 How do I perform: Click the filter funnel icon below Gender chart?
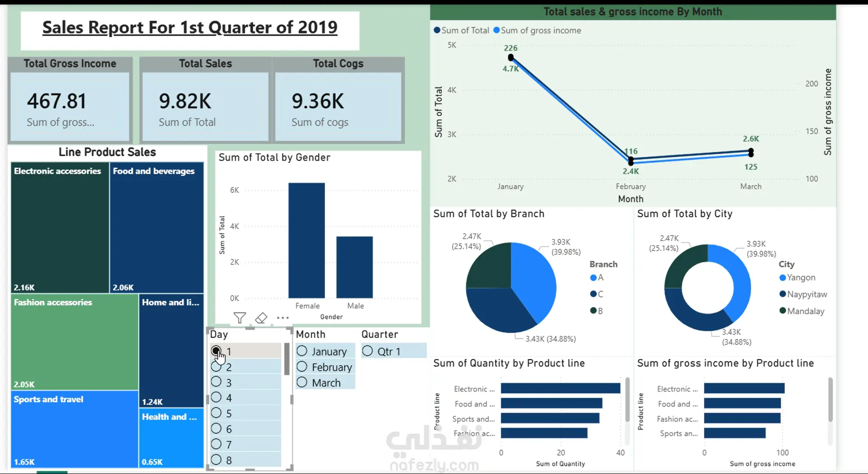[240, 318]
